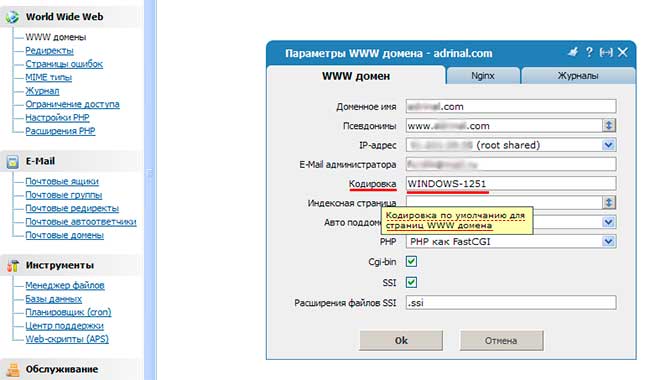Open the Страницы ошибок link
650x380 pixels.
click(x=64, y=64)
